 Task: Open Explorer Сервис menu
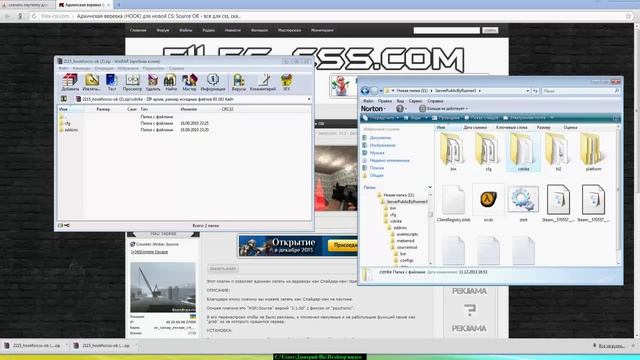(x=415, y=101)
